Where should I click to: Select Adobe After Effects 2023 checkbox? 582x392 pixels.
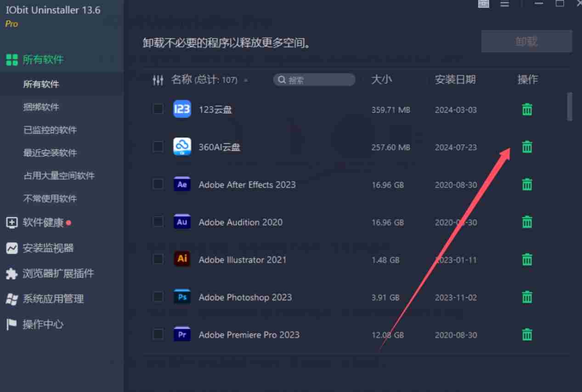click(x=158, y=184)
